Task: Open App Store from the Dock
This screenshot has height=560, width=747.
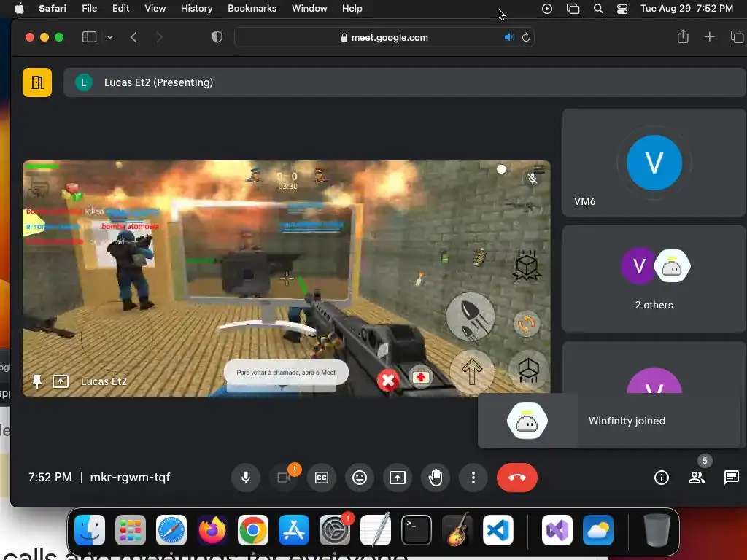Action: tap(294, 530)
